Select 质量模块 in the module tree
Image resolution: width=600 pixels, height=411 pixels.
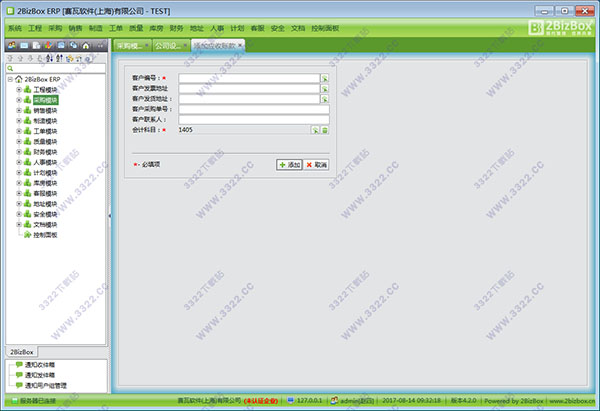[45, 142]
